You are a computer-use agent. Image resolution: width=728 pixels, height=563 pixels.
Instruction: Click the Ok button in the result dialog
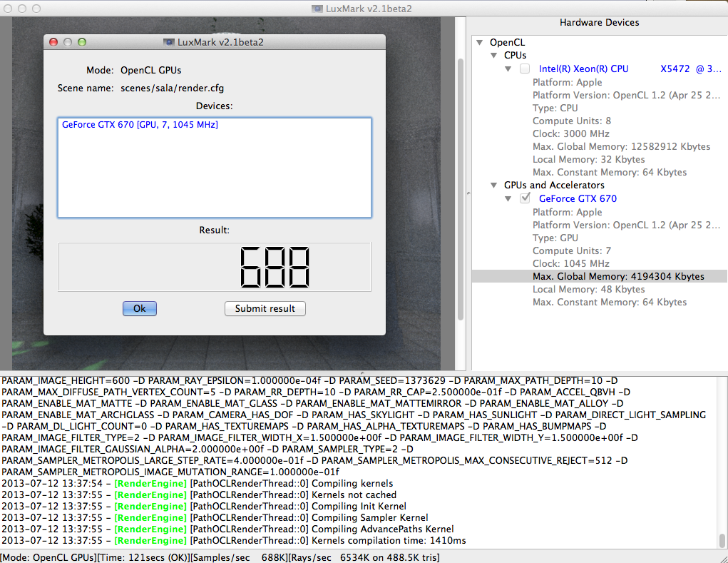tap(139, 308)
